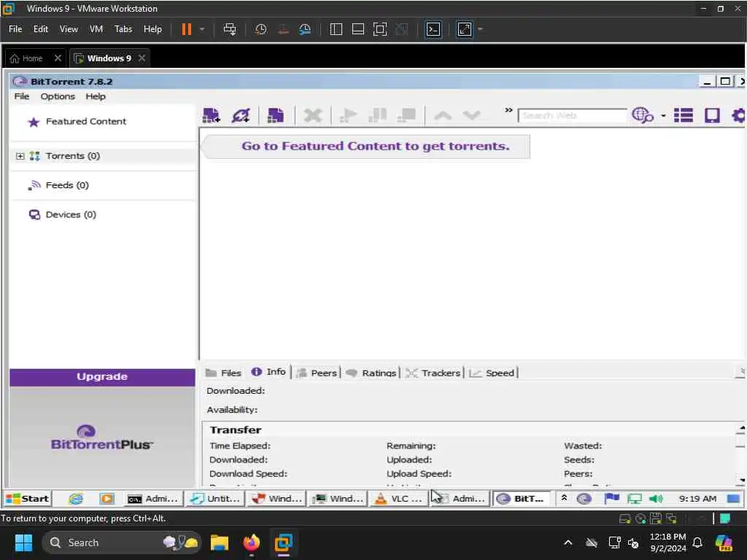Click the purple Upgrade button
This screenshot has width=747, height=560.
102,377
